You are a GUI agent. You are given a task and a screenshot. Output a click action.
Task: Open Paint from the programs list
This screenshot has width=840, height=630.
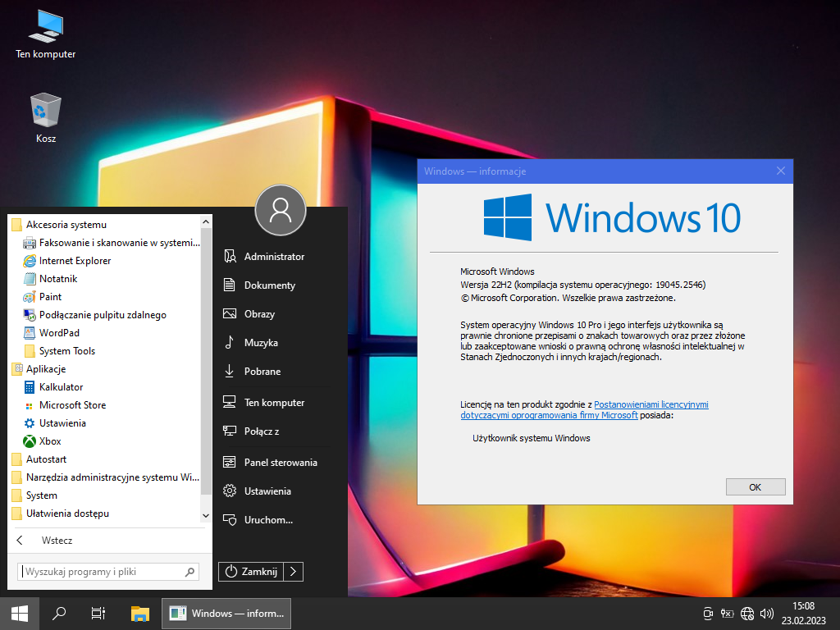[x=50, y=297]
